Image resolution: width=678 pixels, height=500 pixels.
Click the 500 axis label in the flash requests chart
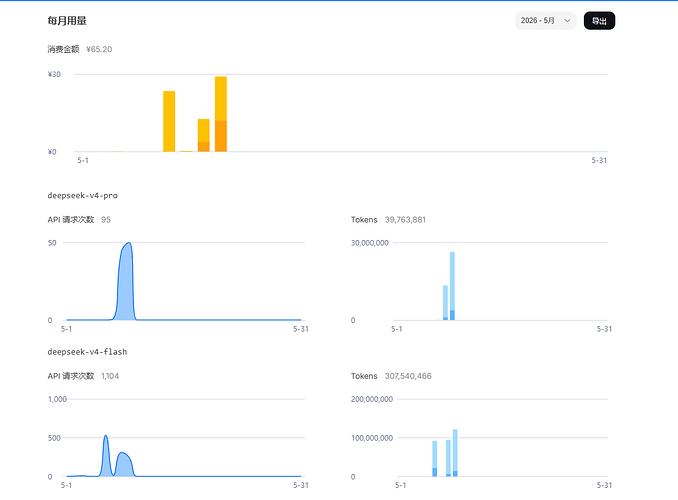[54, 438]
